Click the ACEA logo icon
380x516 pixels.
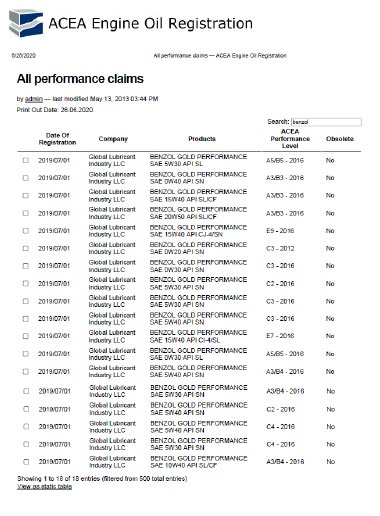(x=26, y=23)
